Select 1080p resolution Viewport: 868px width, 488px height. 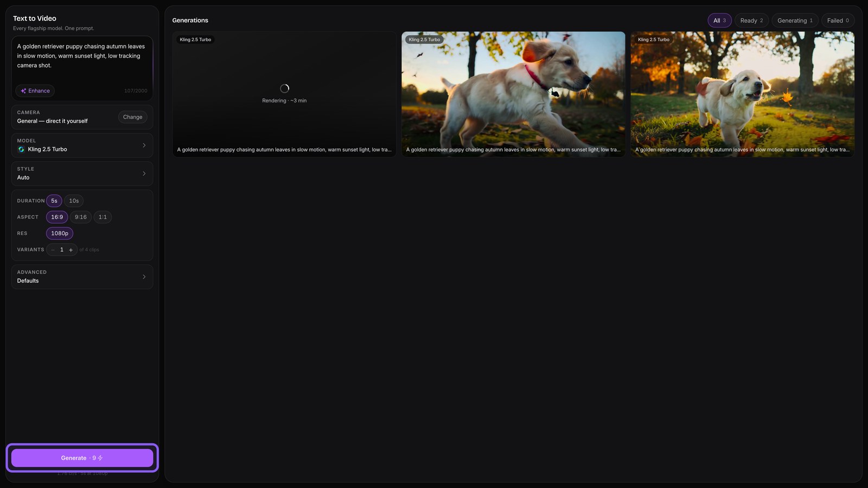pos(60,233)
